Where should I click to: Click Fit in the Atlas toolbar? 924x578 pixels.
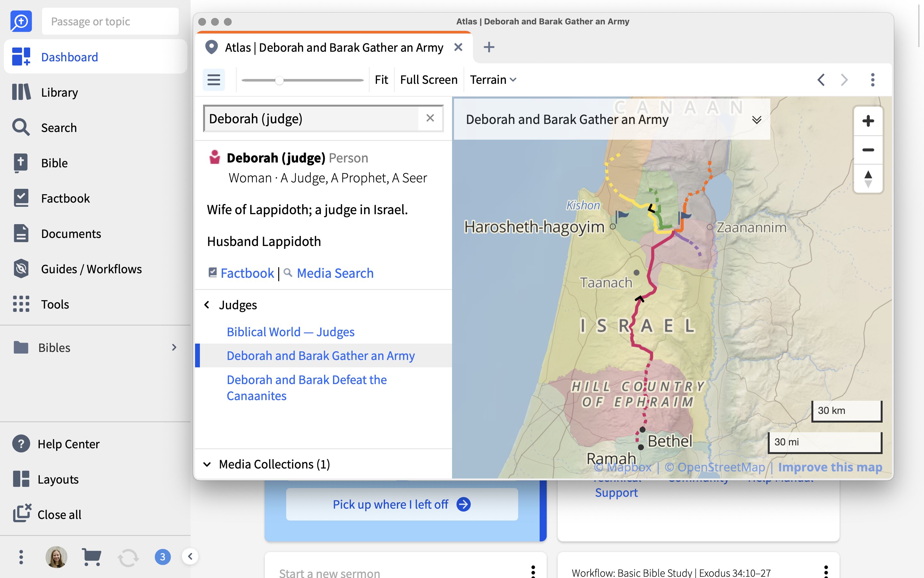[381, 80]
